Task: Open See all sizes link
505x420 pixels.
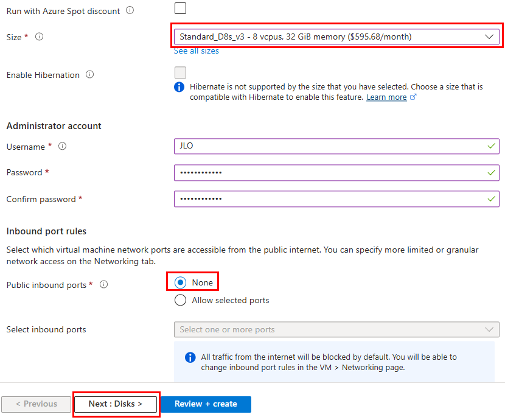Action: click(196, 51)
